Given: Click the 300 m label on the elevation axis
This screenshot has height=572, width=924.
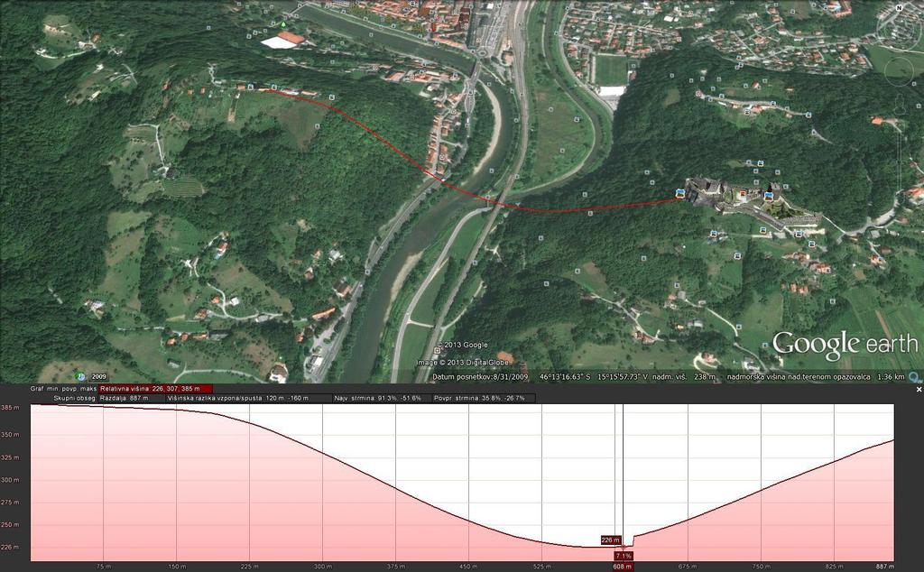Looking at the screenshot, I should coord(9,479).
